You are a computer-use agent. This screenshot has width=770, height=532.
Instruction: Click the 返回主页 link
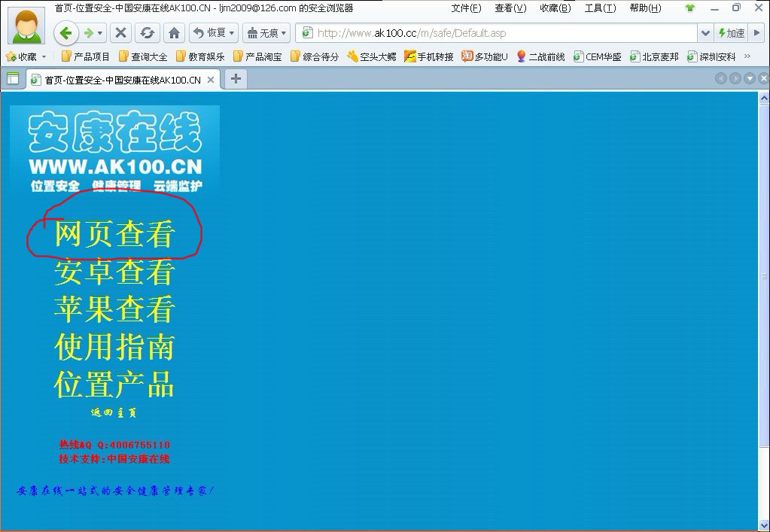pos(114,413)
